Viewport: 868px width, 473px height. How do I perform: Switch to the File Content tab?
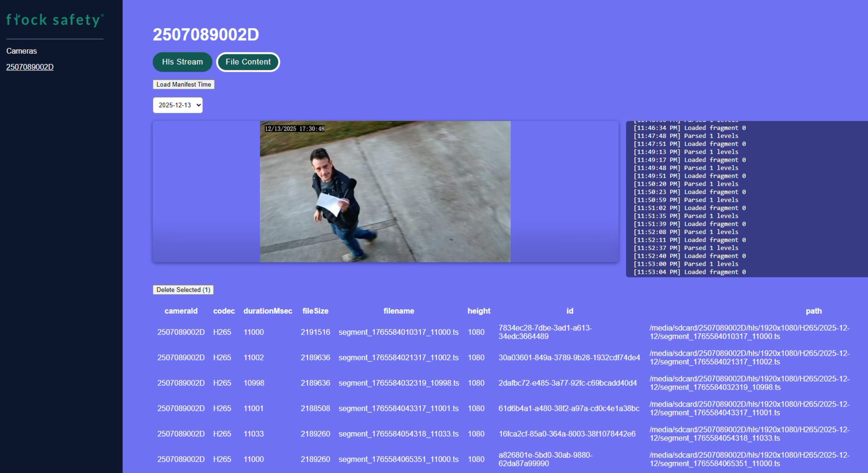coord(248,62)
